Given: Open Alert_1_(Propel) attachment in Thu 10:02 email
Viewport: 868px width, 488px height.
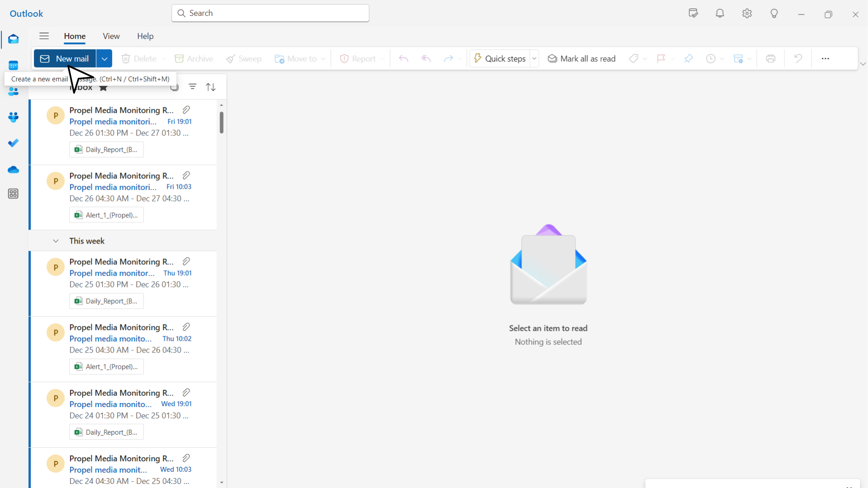Looking at the screenshot, I should [106, 366].
